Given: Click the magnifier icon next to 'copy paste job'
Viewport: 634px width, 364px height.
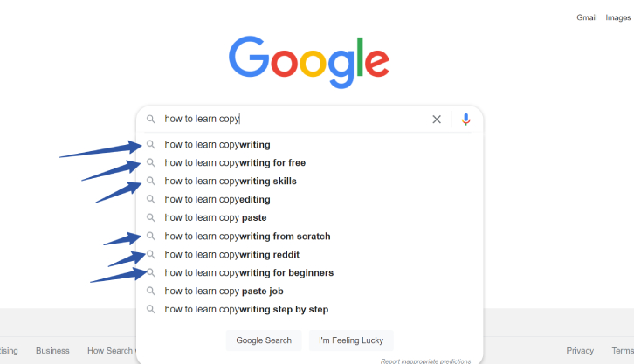Looking at the screenshot, I should pyautogui.click(x=151, y=291).
